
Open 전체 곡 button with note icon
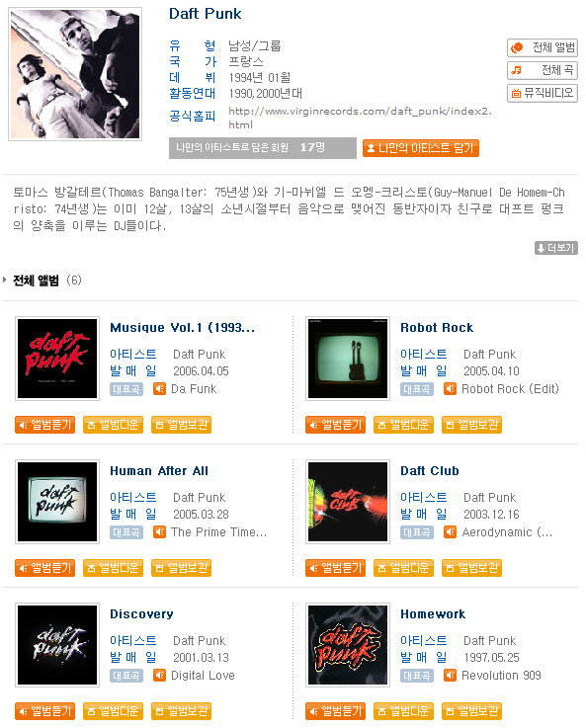click(x=542, y=70)
